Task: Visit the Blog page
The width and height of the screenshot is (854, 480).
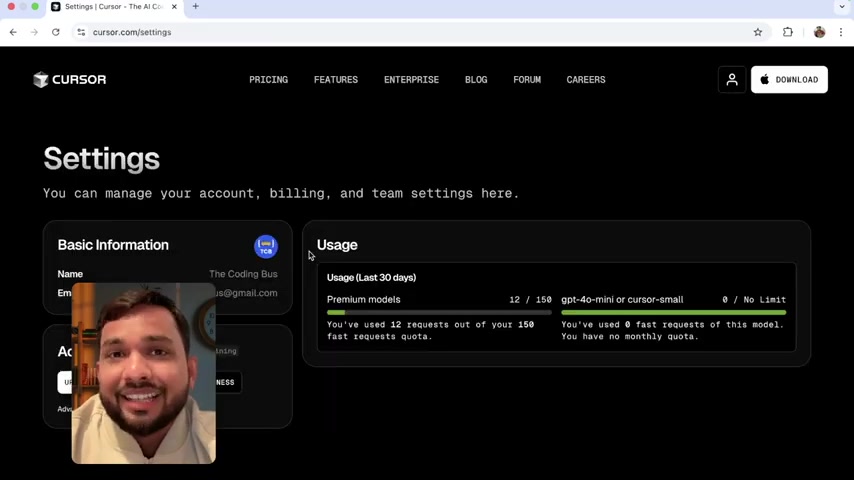Action: coord(476,80)
